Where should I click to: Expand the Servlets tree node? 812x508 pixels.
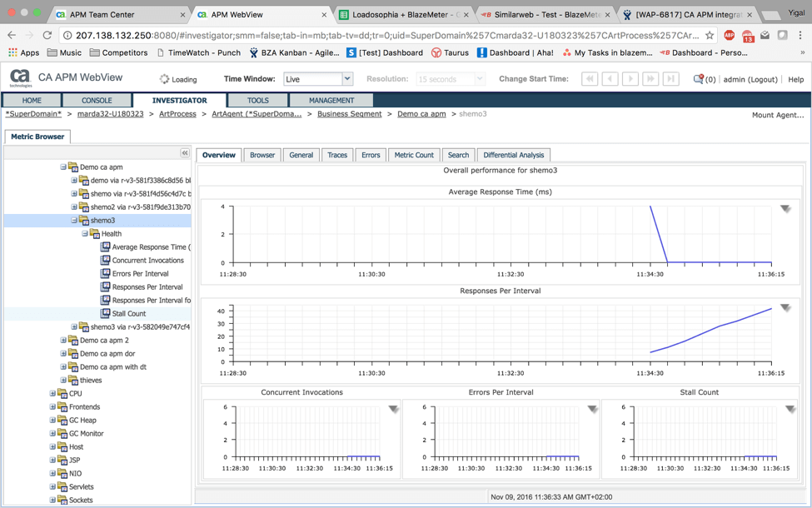(52, 487)
